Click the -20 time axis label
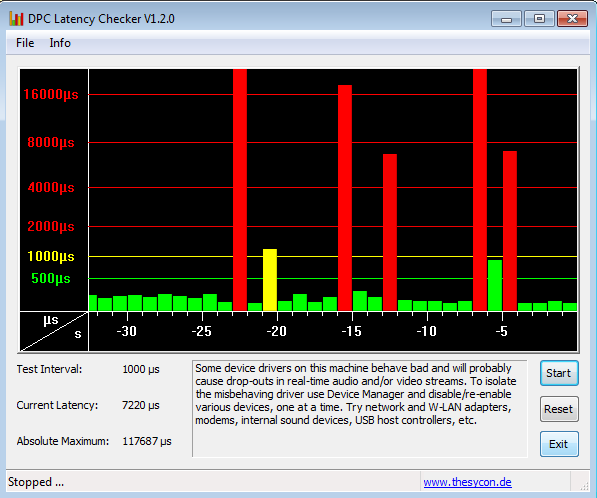 point(276,331)
